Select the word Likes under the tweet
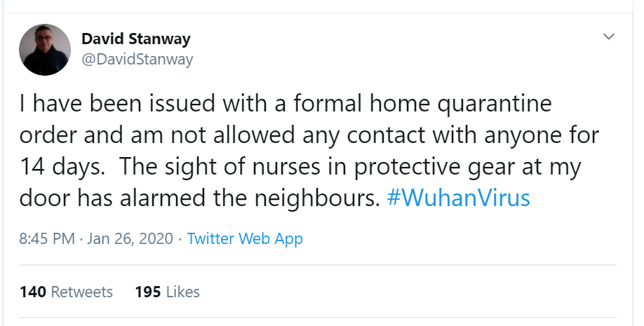The image size is (644, 326). pyautogui.click(x=183, y=292)
